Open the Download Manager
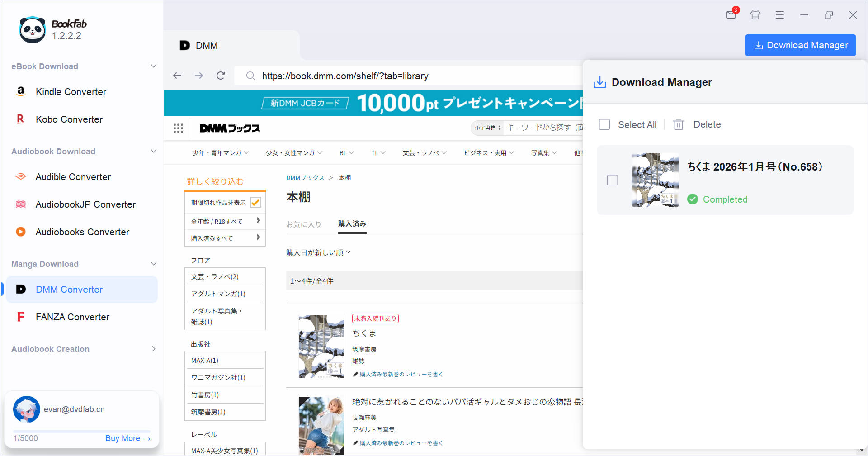 coord(800,45)
